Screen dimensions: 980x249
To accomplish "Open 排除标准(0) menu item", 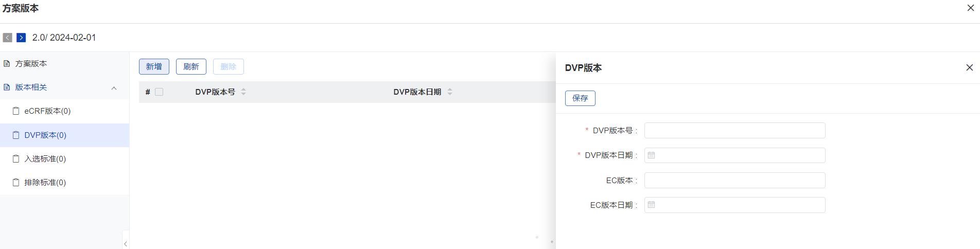I will point(64,182).
